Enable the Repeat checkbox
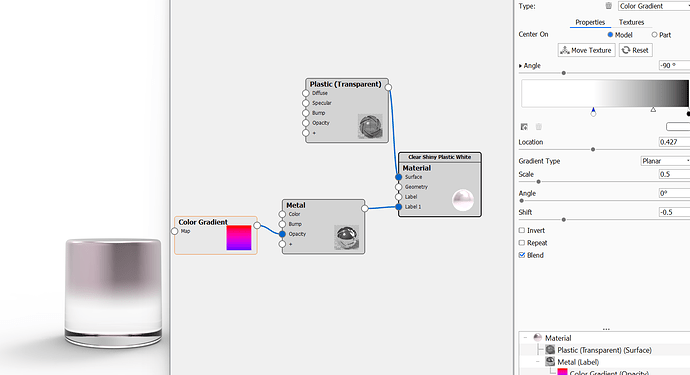The height and width of the screenshot is (375, 690). pos(522,243)
